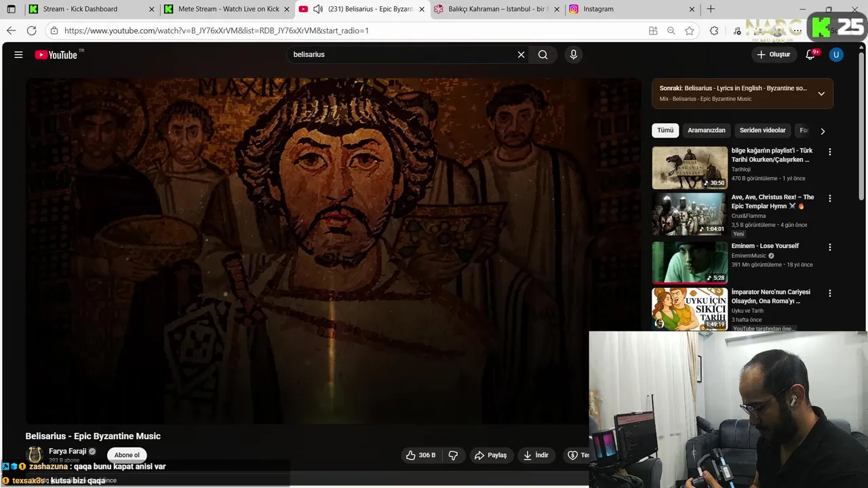This screenshot has height=488, width=868.
Task: Open Eminem - Lose Yourself thumbnail
Action: [690, 262]
